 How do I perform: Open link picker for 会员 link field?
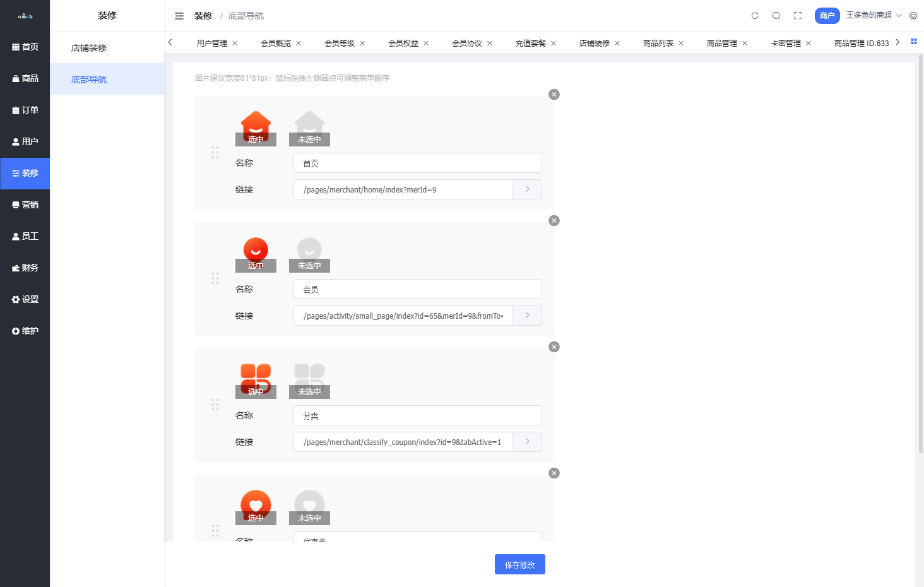tap(527, 316)
